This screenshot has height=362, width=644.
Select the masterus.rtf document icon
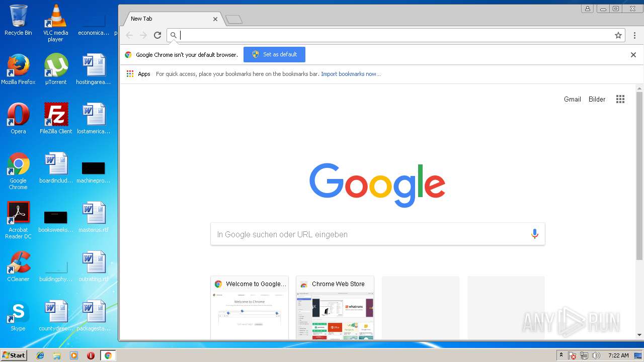click(x=94, y=217)
